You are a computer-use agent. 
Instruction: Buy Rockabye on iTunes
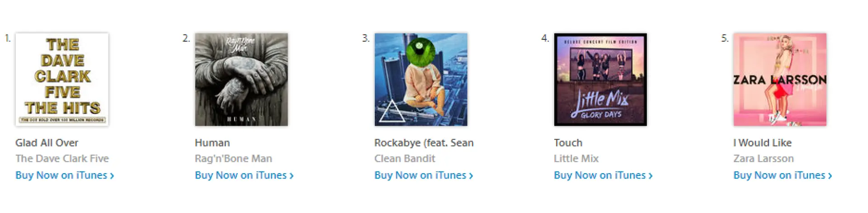(424, 175)
